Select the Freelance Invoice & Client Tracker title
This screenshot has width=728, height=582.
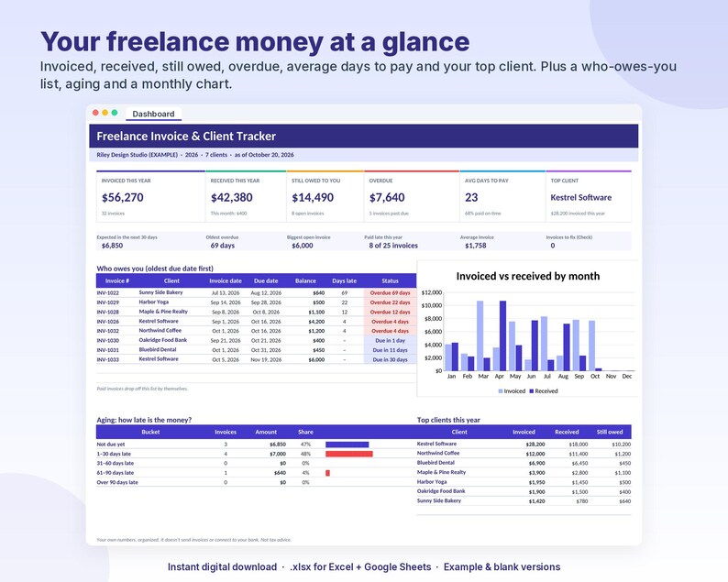tap(186, 136)
